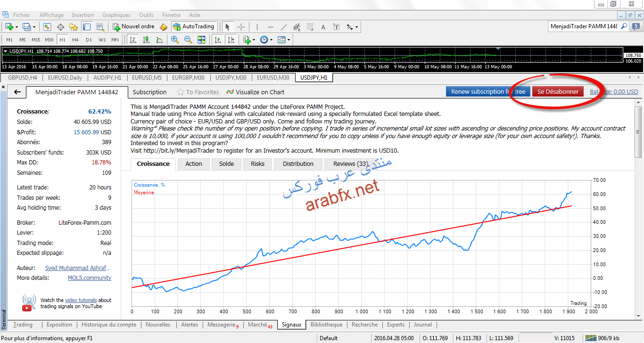Select the crosshair tool

[x=241, y=27]
